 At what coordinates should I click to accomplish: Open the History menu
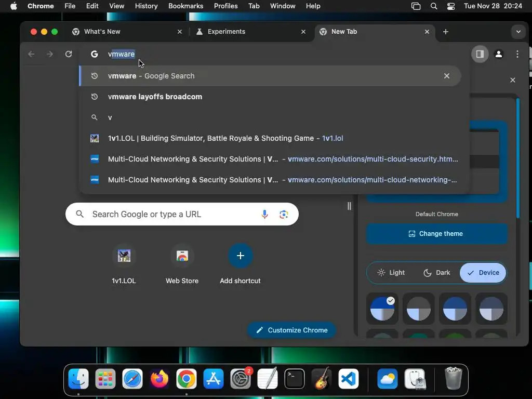(x=146, y=6)
